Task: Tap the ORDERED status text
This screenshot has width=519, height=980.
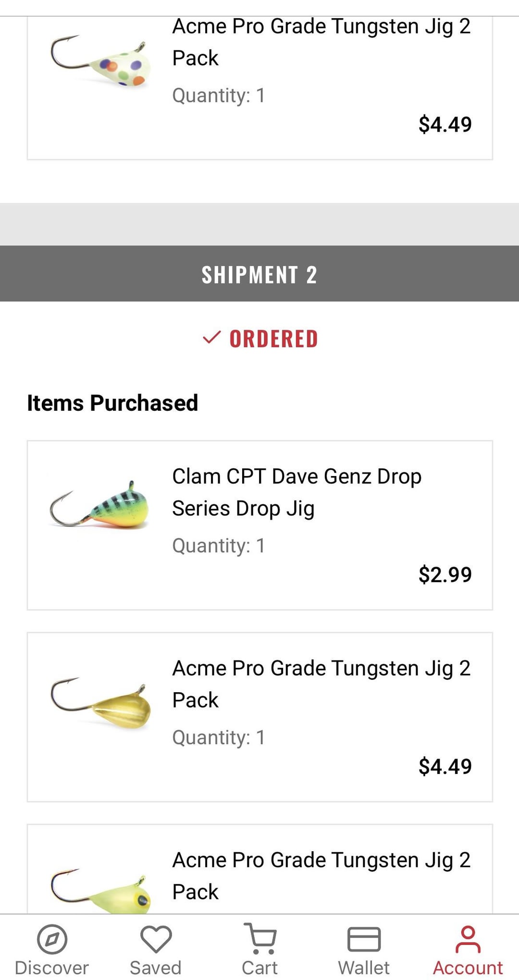Action: (x=273, y=339)
